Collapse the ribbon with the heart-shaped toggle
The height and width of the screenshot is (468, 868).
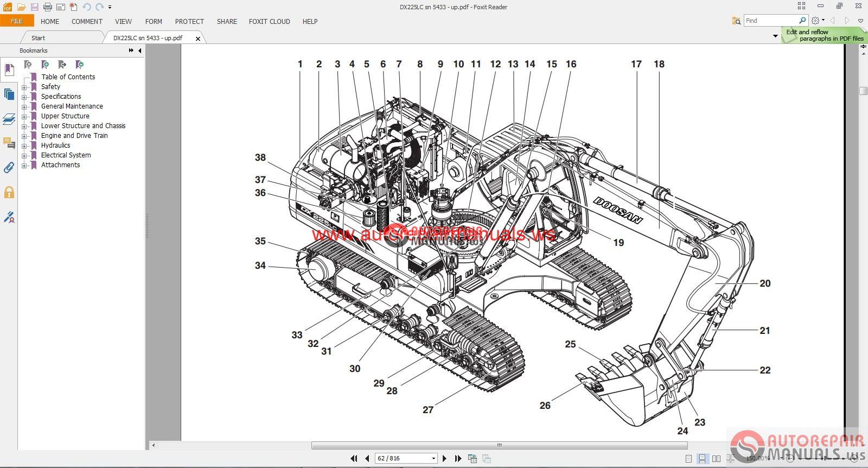[x=860, y=21]
